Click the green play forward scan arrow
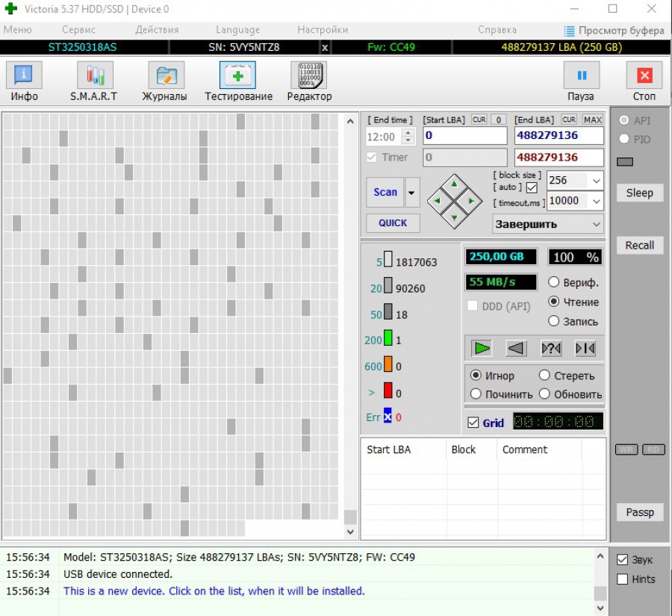The width and height of the screenshot is (672, 616). pos(482,348)
